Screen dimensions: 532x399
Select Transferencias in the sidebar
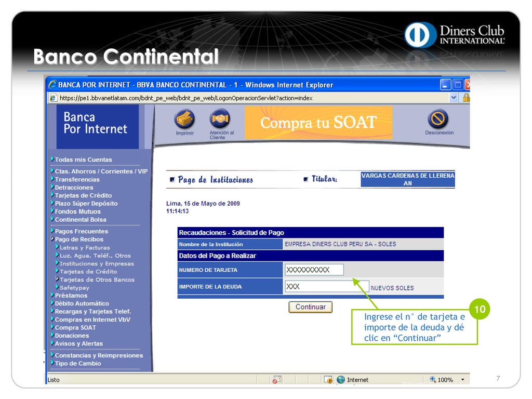coord(77,179)
